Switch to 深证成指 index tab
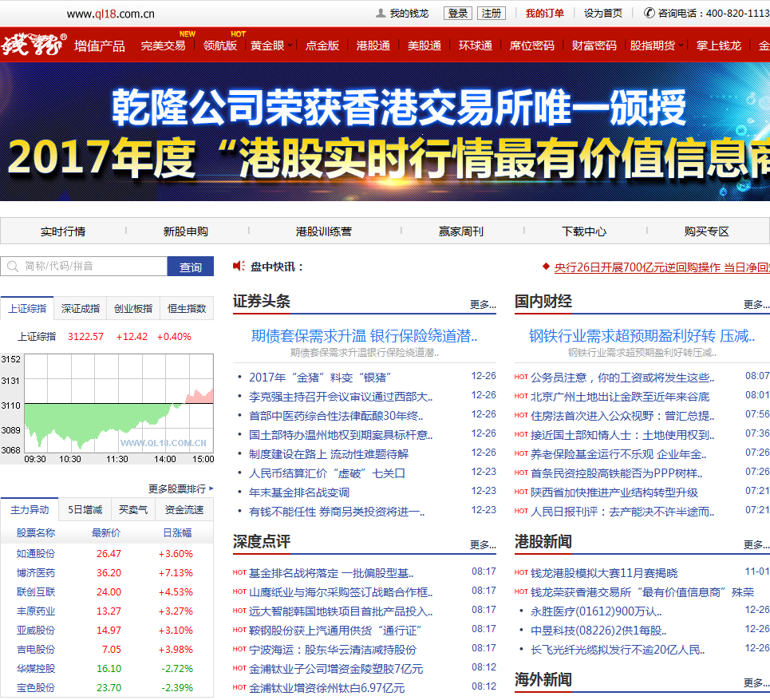This screenshot has width=770, height=700. pyautogui.click(x=81, y=308)
